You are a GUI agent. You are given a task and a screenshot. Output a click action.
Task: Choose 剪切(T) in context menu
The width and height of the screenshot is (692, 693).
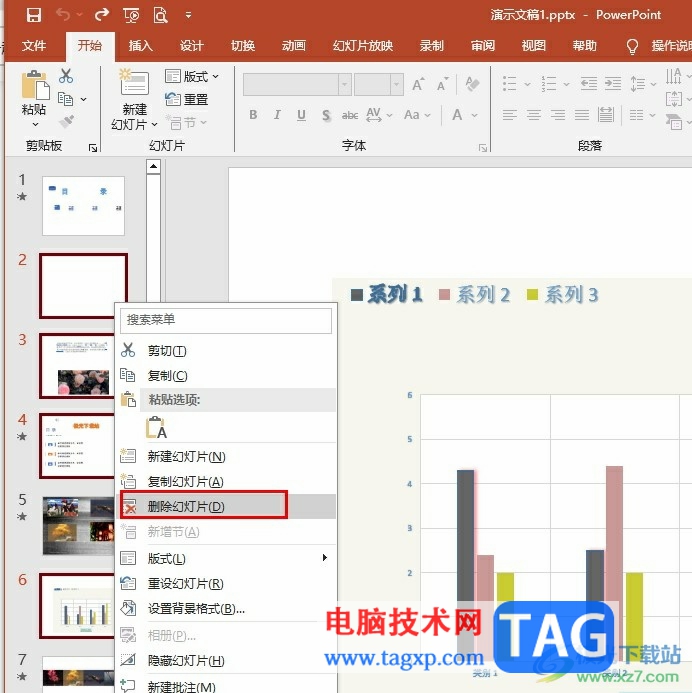click(228, 351)
